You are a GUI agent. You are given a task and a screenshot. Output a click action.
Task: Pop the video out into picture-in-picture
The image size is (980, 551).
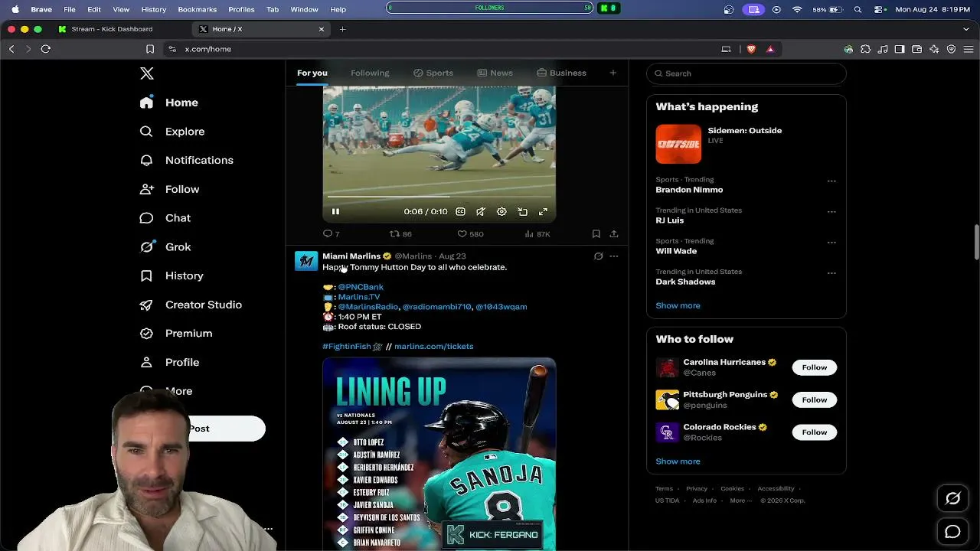coord(522,212)
